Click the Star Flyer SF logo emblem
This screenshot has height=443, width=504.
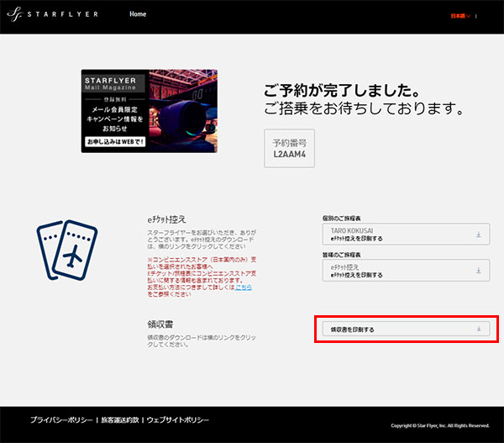click(x=15, y=16)
